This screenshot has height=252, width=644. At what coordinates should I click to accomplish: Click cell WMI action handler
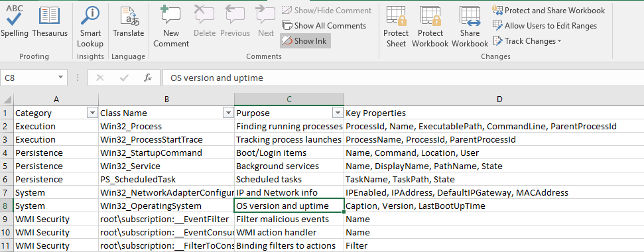289,232
